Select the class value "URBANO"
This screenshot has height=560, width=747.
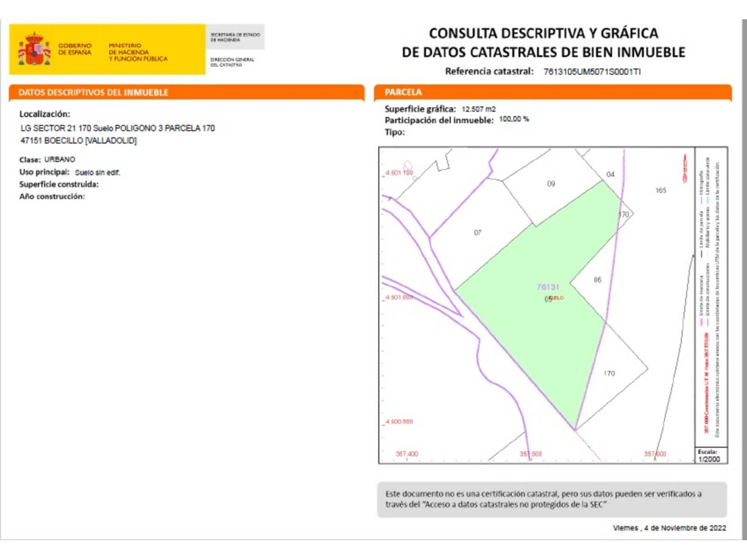click(60, 159)
